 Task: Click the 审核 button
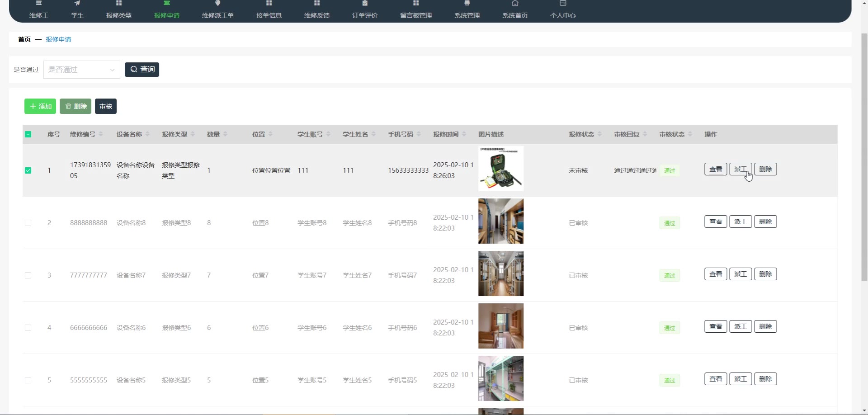[106, 106]
